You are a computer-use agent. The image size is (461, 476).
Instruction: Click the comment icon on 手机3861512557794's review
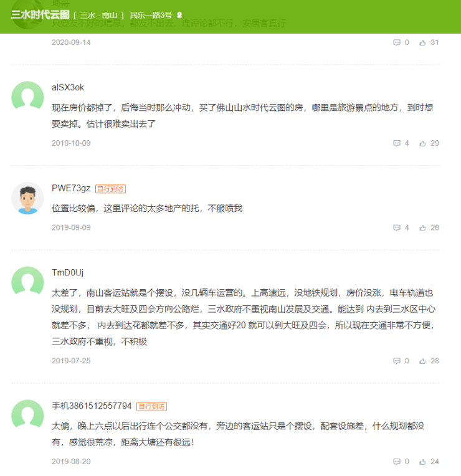pos(397,462)
